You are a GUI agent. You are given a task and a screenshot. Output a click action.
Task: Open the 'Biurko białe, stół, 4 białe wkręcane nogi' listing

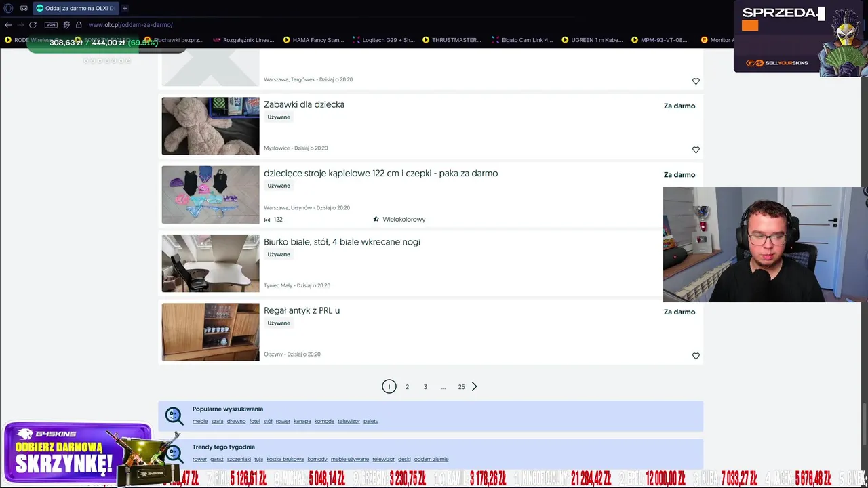(342, 242)
